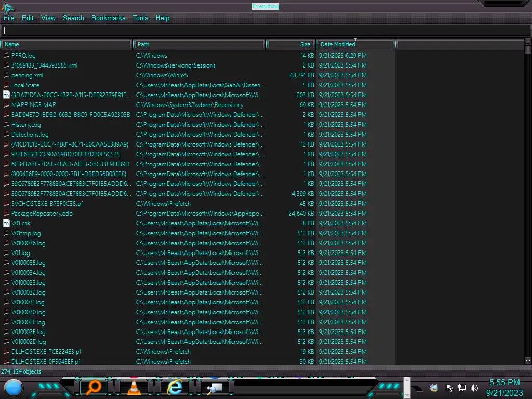532x399 pixels.
Task: Select the Detections.log file name
Action: (30, 135)
